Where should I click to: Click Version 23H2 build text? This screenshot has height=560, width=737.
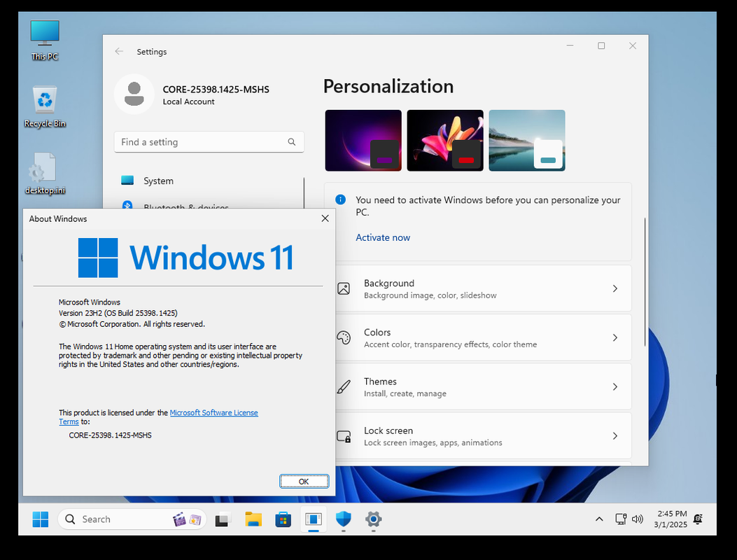[x=118, y=313]
